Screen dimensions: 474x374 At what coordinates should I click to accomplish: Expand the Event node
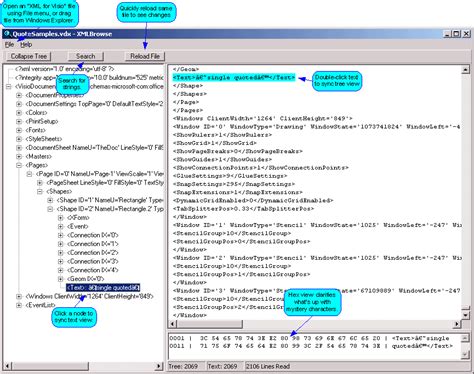pyautogui.click(x=60, y=226)
